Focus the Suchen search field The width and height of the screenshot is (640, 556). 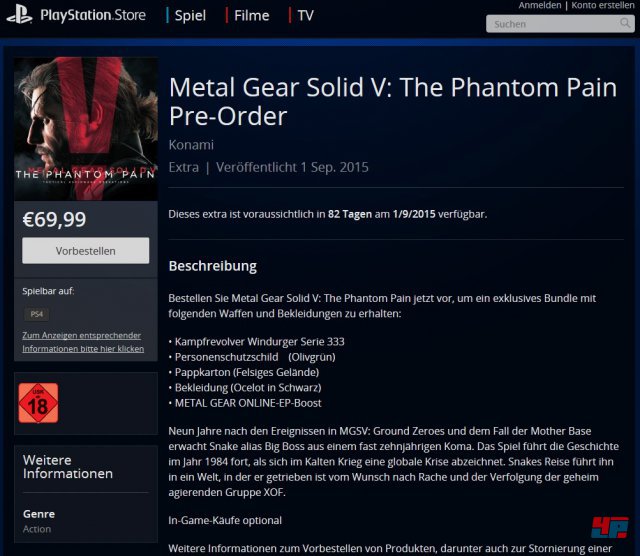[560, 24]
